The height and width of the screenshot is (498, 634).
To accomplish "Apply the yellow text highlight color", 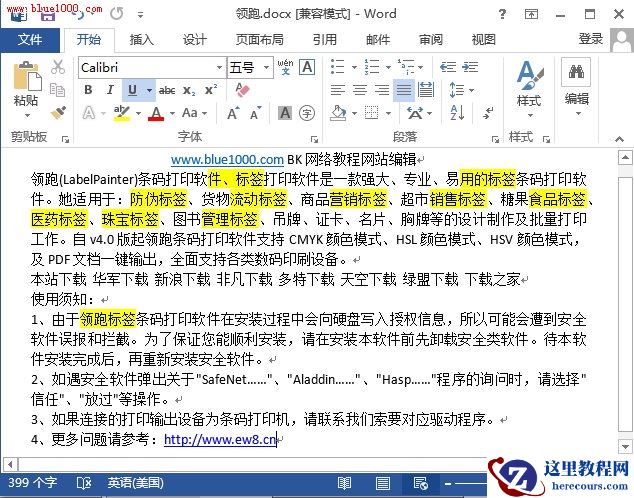I will (x=121, y=113).
